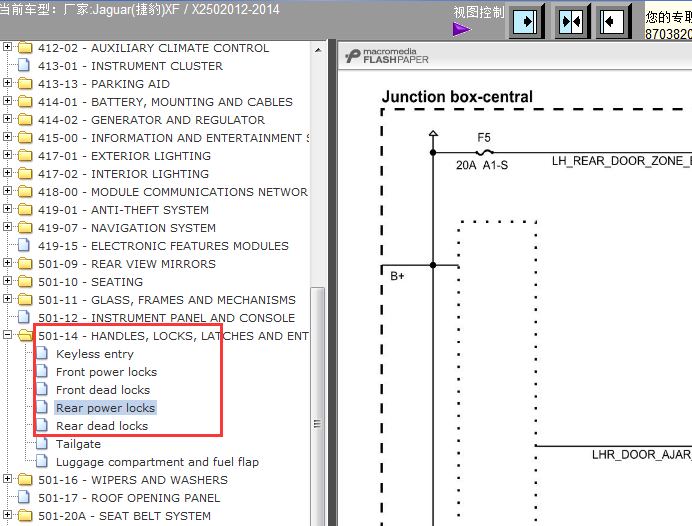The width and height of the screenshot is (692, 526).
Task: Click folder icon of 501-16 Wipers and Washers
Action: coord(25,480)
